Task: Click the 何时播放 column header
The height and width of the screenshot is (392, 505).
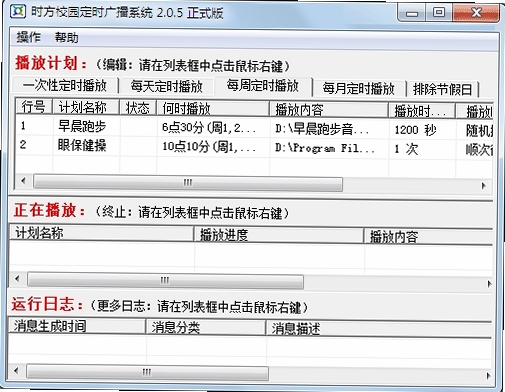Action: [213, 109]
